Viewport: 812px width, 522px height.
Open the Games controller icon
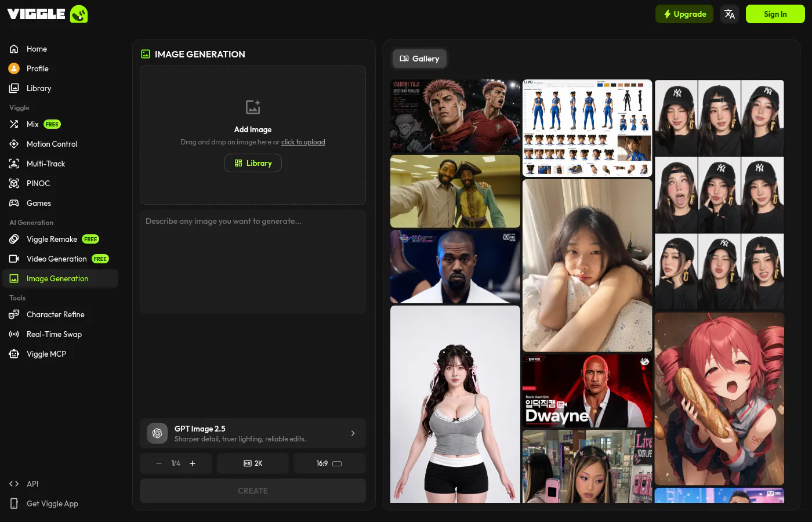[14, 203]
